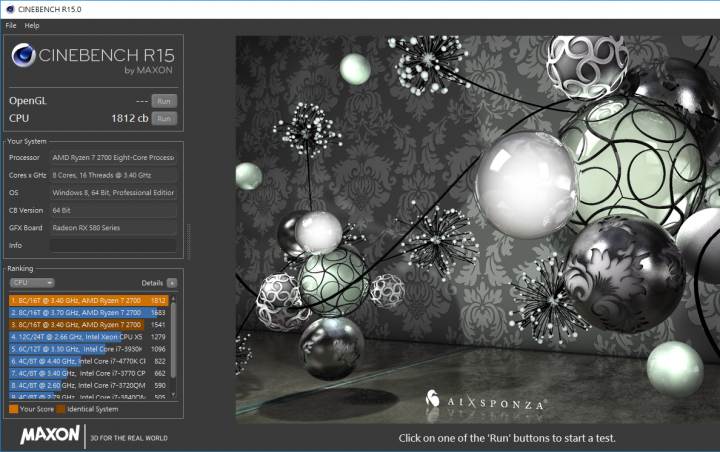
Task: Select the i7-3930K row scoring 1096
Action: tap(89, 349)
